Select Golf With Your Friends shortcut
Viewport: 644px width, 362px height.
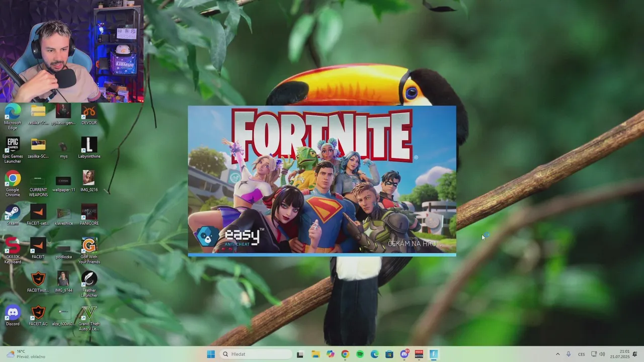(89, 251)
